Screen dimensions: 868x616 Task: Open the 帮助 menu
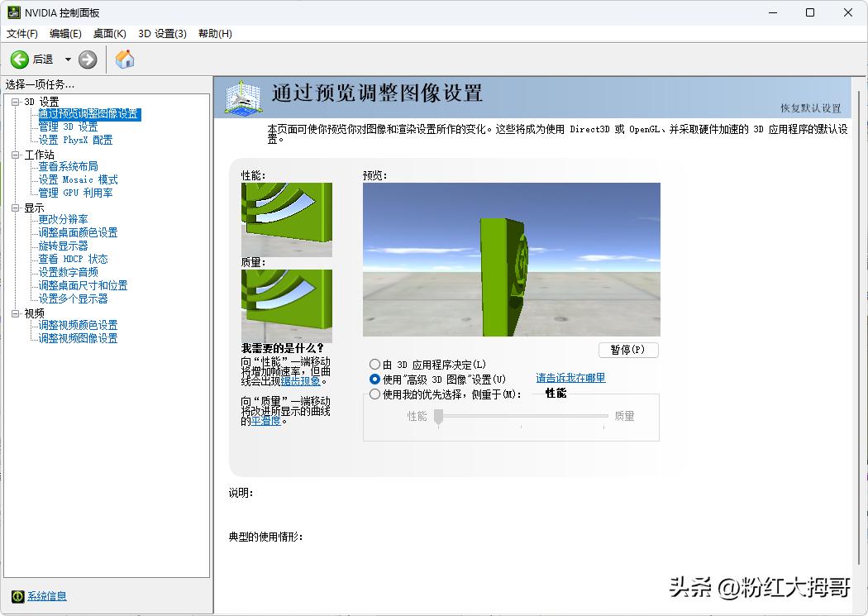215,34
